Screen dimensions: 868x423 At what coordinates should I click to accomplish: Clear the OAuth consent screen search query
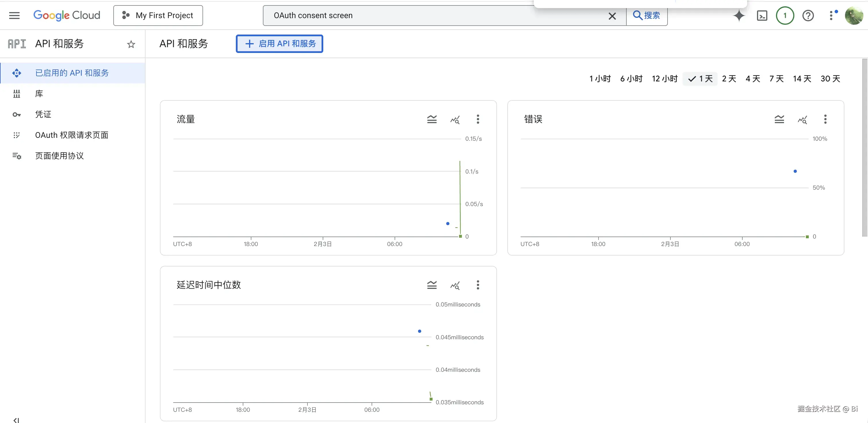tap(612, 16)
